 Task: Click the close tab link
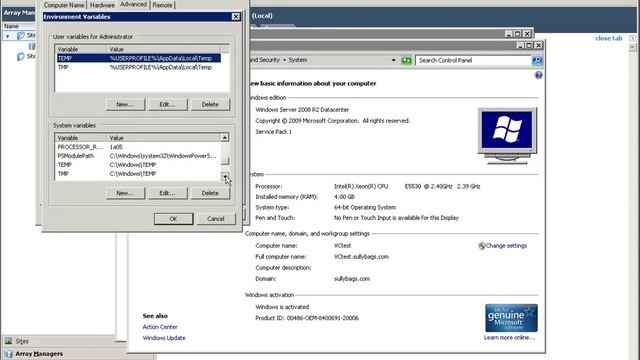tap(609, 38)
